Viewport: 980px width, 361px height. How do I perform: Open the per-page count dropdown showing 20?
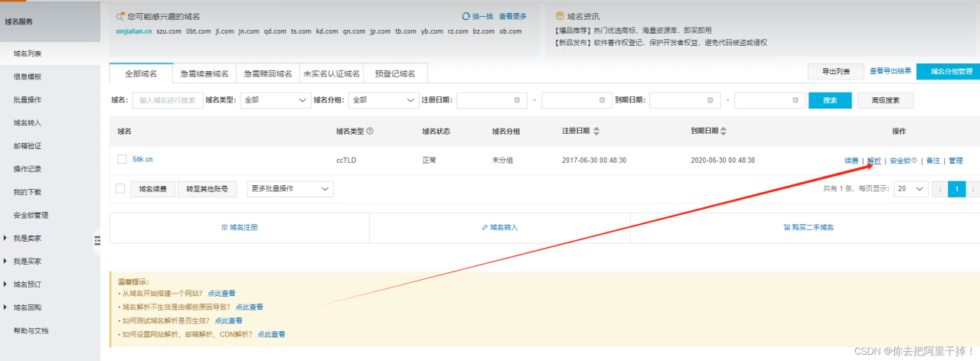910,189
